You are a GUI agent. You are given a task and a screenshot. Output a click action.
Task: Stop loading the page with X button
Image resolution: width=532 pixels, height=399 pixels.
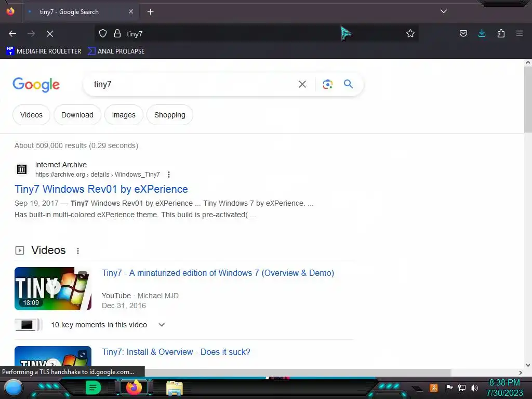pyautogui.click(x=49, y=34)
